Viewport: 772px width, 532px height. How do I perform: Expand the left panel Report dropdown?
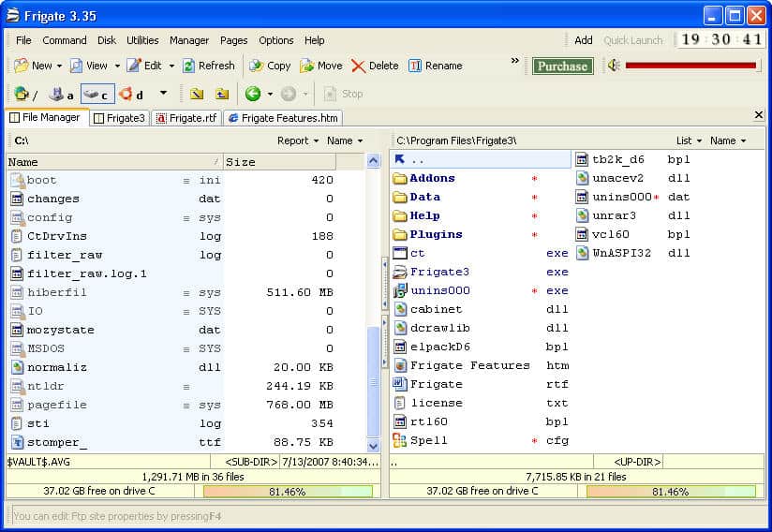pyautogui.click(x=298, y=140)
